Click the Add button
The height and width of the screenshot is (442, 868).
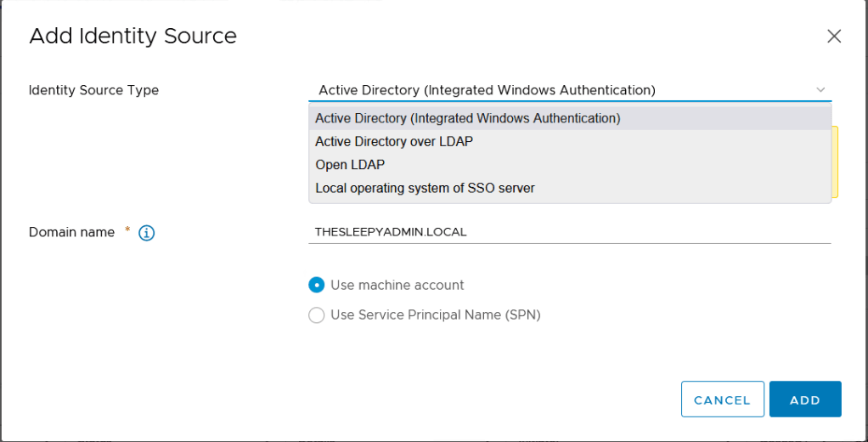click(804, 399)
